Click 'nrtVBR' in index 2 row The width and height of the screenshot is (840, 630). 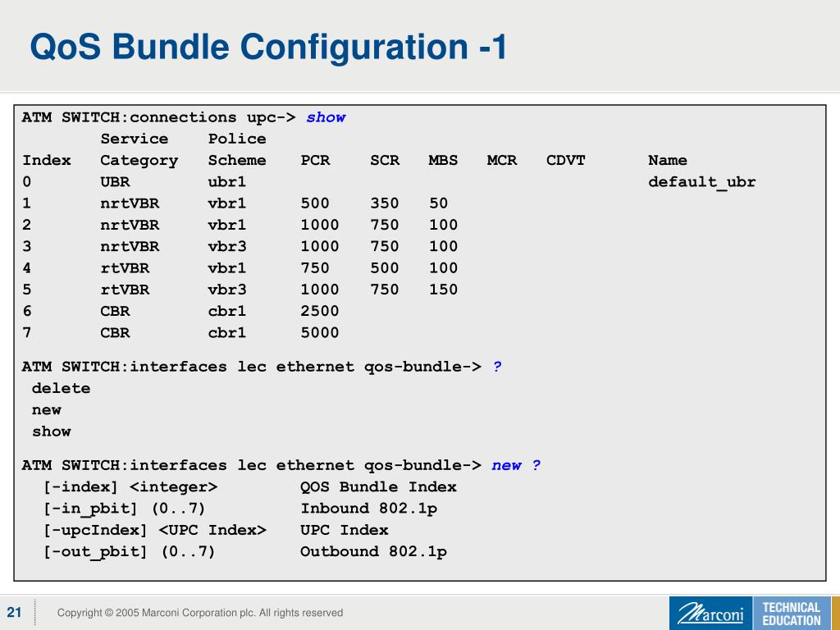pos(130,225)
